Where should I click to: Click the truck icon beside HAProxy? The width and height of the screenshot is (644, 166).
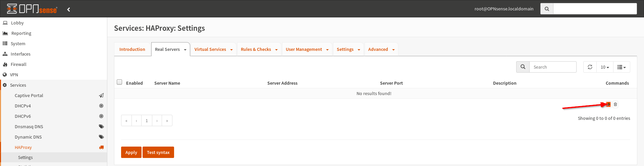[x=101, y=147]
